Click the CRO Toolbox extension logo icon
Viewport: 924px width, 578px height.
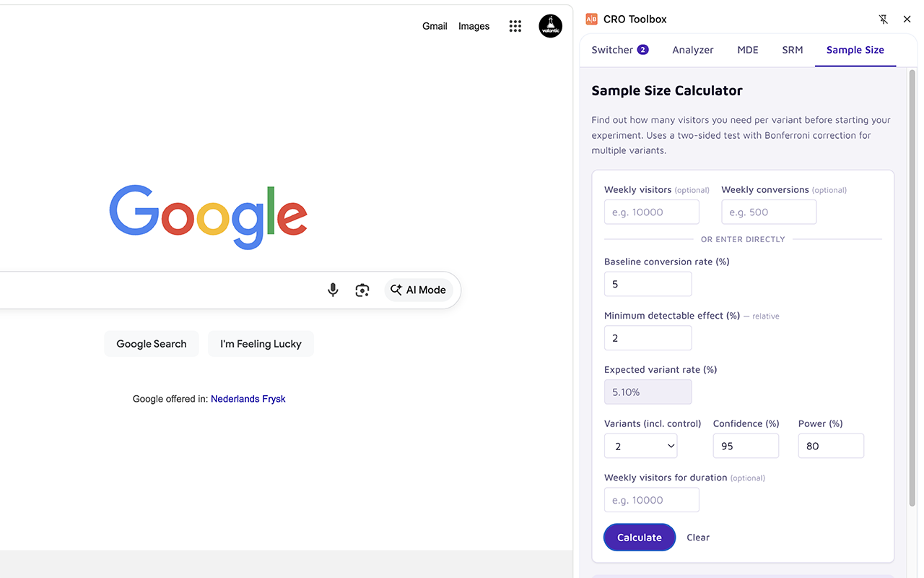pos(591,20)
